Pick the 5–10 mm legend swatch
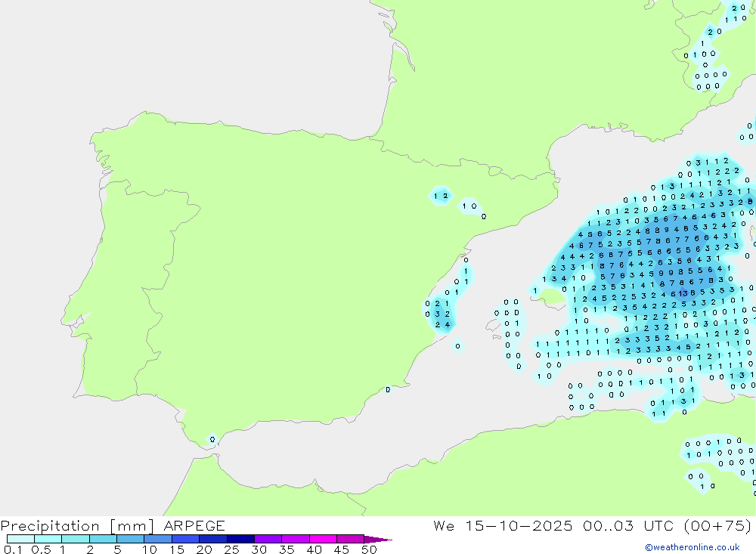Viewport: 756px width, 554px height. pyautogui.click(x=130, y=539)
